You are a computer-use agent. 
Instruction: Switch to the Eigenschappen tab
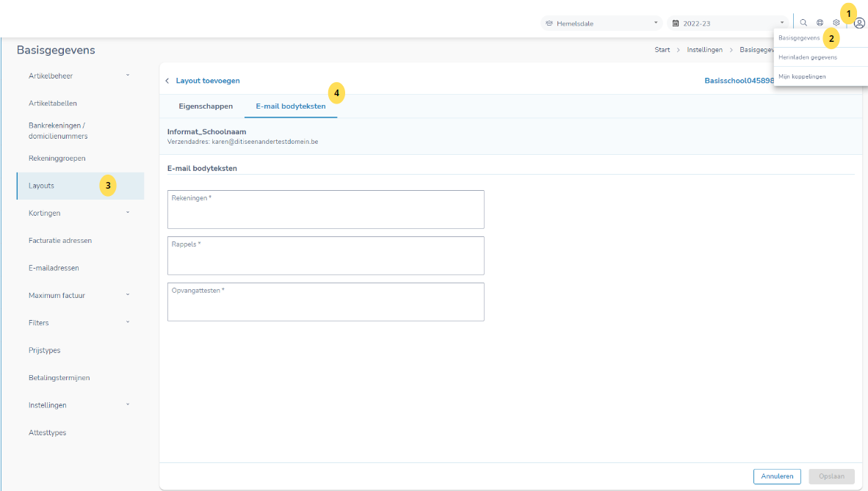pyautogui.click(x=206, y=106)
